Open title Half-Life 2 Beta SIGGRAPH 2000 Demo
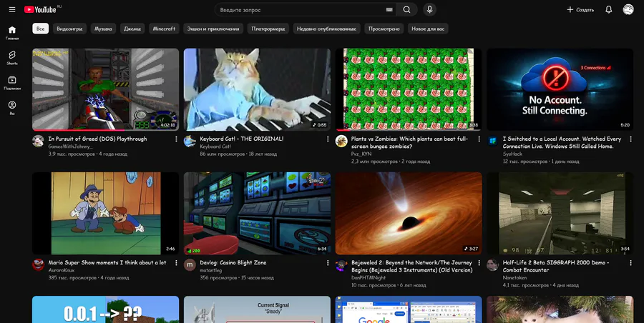Viewport: 644px width, 323px height. 556,266
